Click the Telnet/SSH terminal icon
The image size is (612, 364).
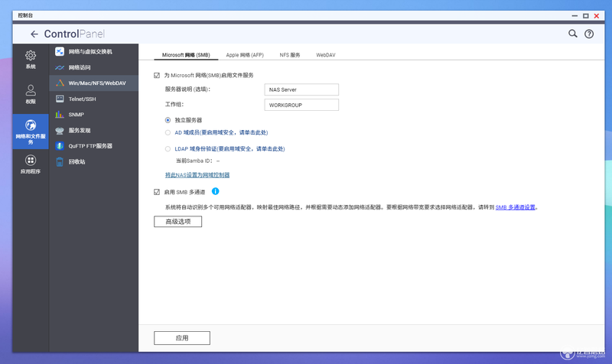[60, 99]
